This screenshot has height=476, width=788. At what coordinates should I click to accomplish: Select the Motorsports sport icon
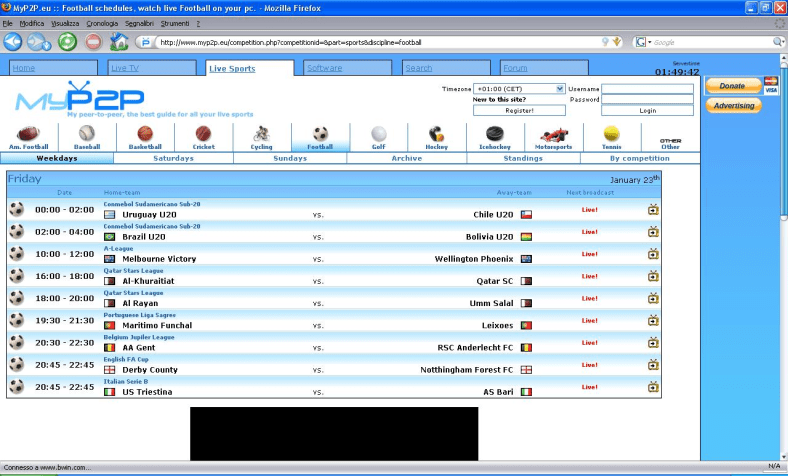[553, 137]
